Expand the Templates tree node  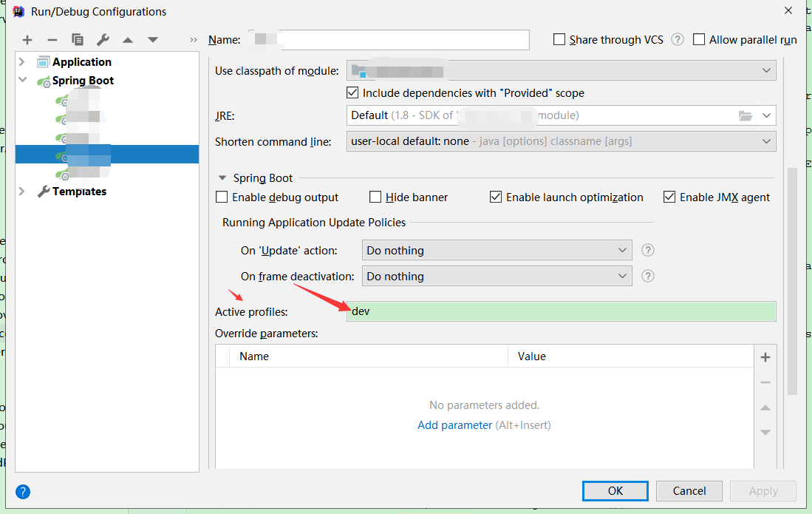point(21,192)
